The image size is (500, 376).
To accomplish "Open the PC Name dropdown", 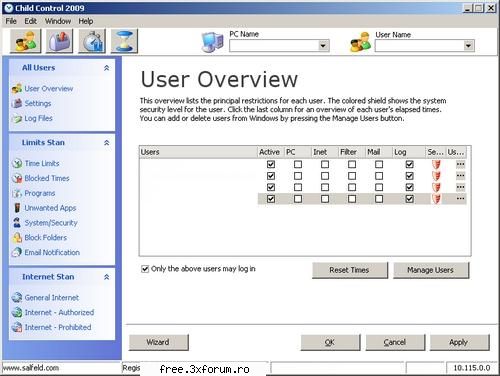I will [x=322, y=46].
